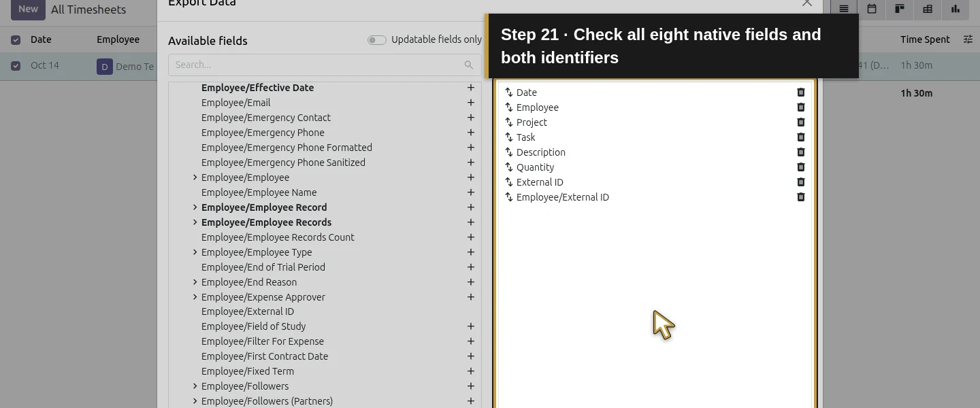This screenshot has height=408, width=980.
Task: Select Employee/External ID in available fields
Action: [248, 311]
